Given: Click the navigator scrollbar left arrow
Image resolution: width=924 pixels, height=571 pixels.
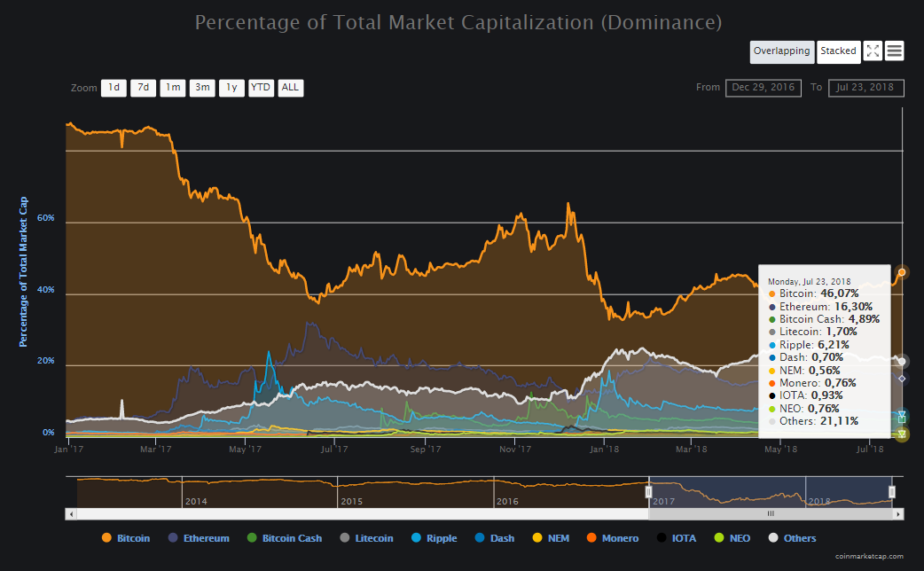Looking at the screenshot, I should click(72, 513).
